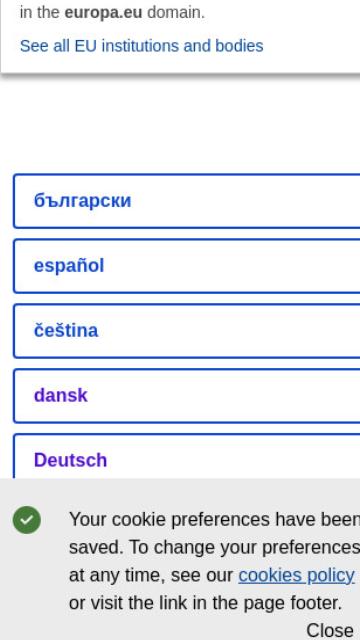Close the cookie preferences banner

coord(330,630)
